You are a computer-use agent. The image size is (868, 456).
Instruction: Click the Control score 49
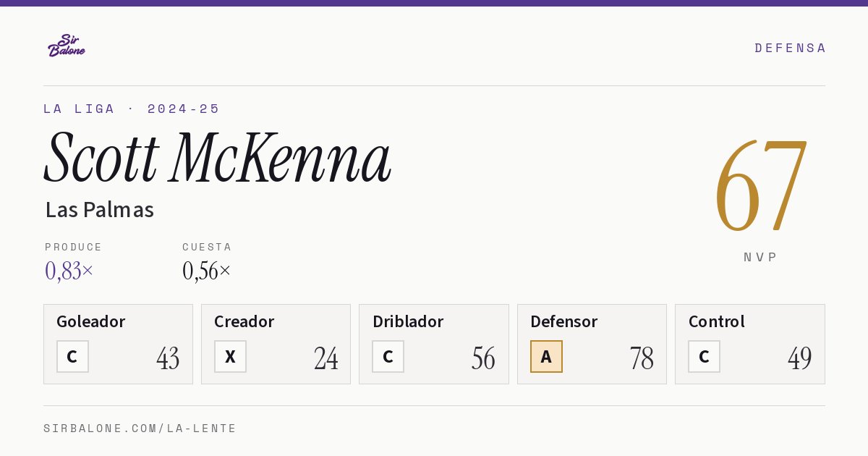coord(799,358)
